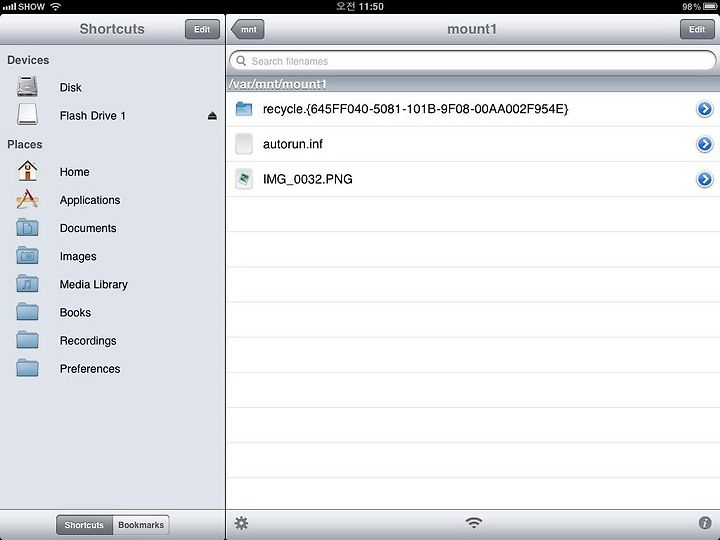Focus the Search filenames field
Viewport: 720px width, 540px height.
tap(472, 61)
